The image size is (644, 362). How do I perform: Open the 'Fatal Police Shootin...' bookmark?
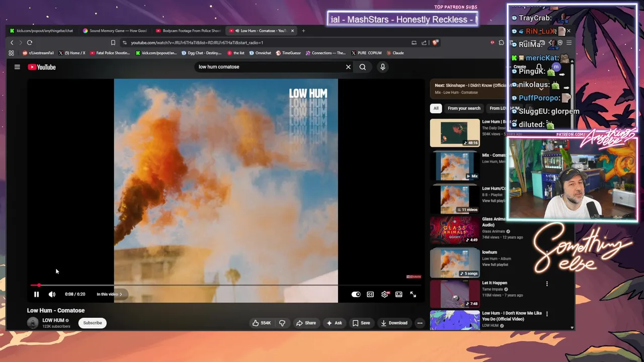110,53
